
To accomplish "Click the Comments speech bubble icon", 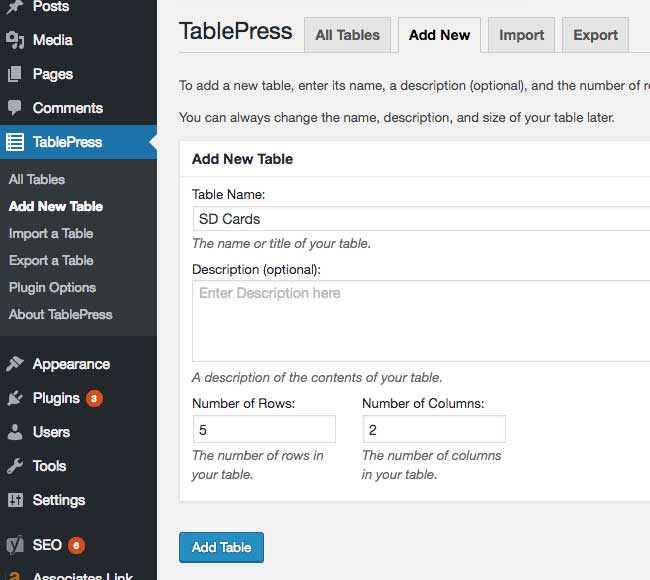I will 15,108.
